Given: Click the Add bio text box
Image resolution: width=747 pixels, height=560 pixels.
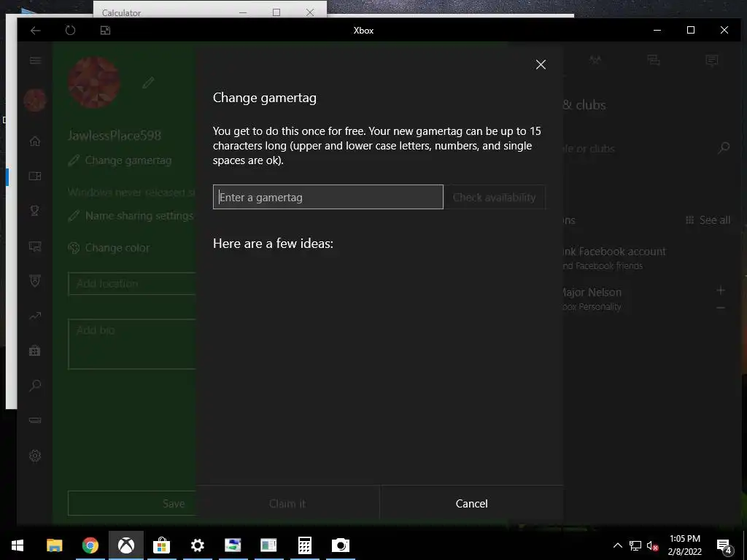Looking at the screenshot, I should coord(132,344).
